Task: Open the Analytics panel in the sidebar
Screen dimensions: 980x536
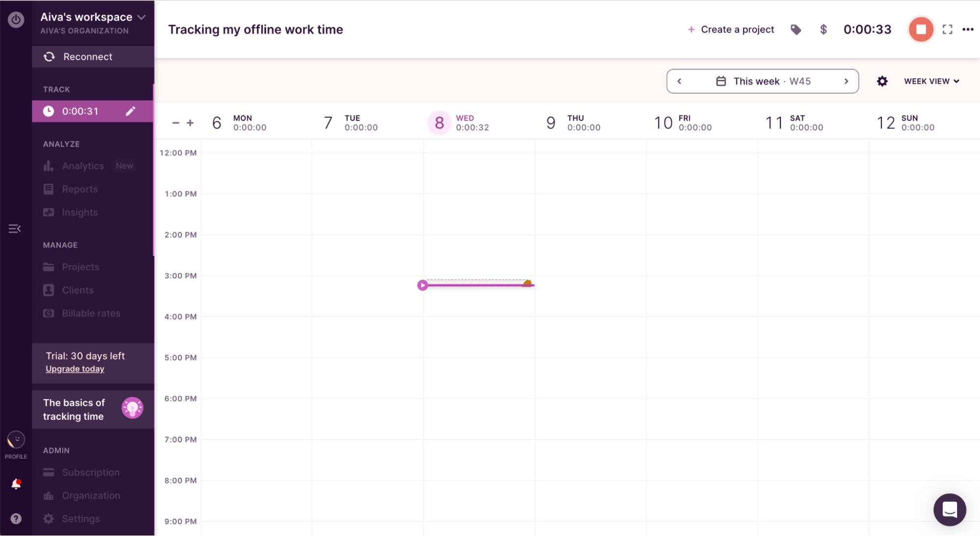Action: click(82, 166)
